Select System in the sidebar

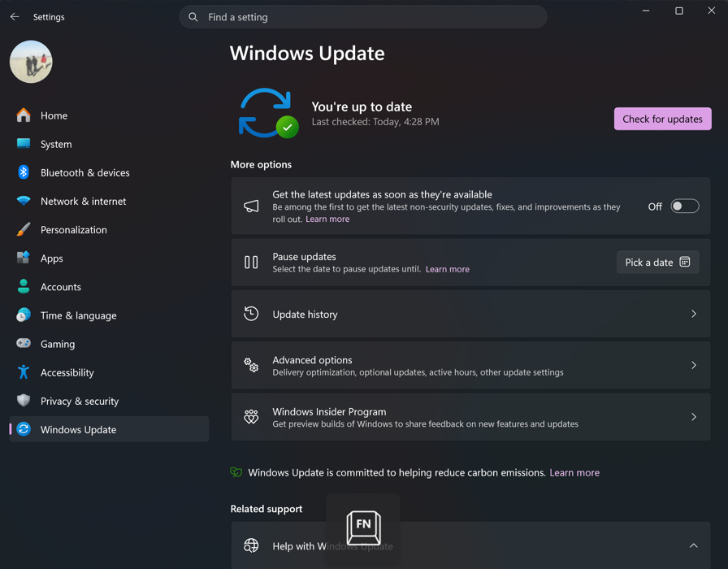pos(109,144)
